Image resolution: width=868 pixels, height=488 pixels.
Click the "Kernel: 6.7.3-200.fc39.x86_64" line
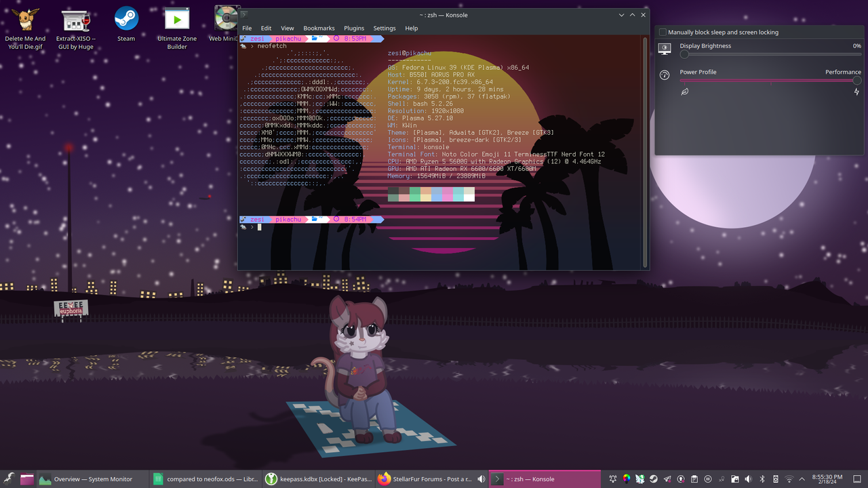point(440,82)
